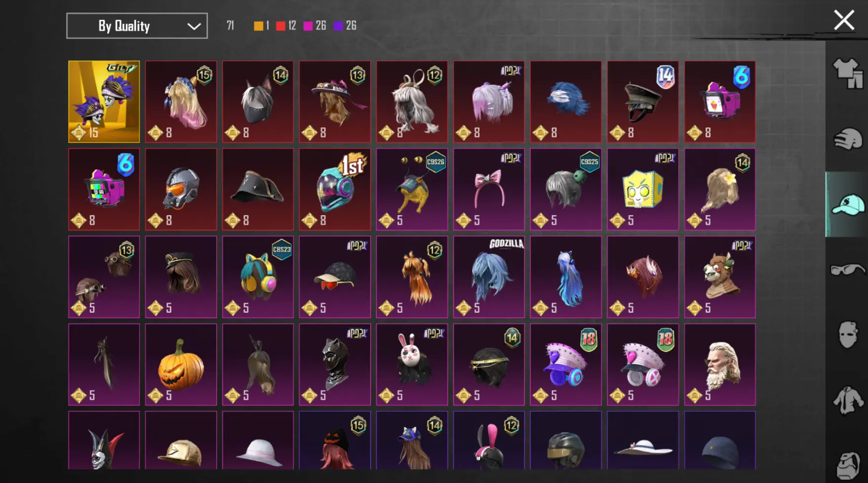The height and width of the screenshot is (483, 868).
Task: Open the backpack category icon
Action: point(848,464)
